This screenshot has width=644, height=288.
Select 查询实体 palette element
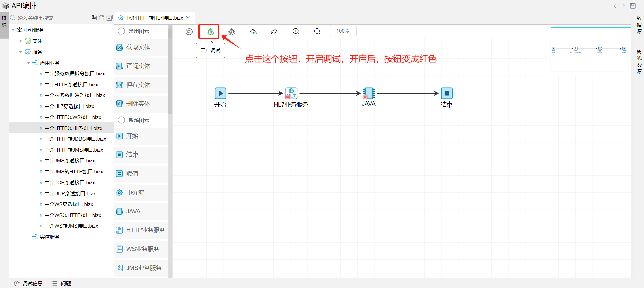tap(141, 66)
